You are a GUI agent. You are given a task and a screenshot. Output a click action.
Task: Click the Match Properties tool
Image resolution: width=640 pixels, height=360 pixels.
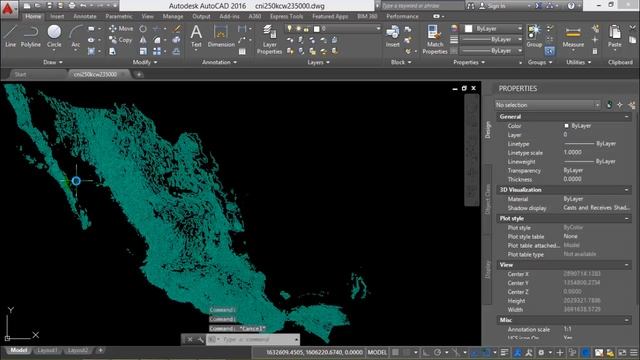[x=435, y=40]
